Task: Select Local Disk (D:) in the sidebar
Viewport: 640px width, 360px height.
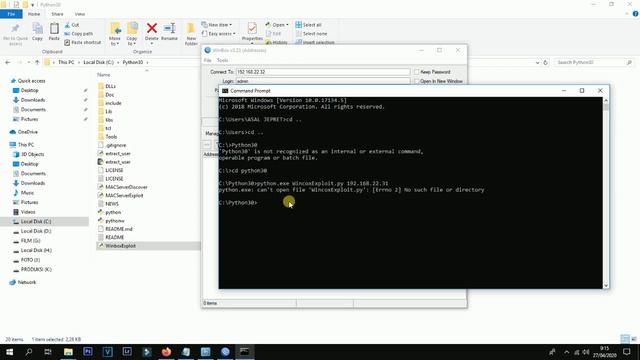Action: [x=36, y=231]
